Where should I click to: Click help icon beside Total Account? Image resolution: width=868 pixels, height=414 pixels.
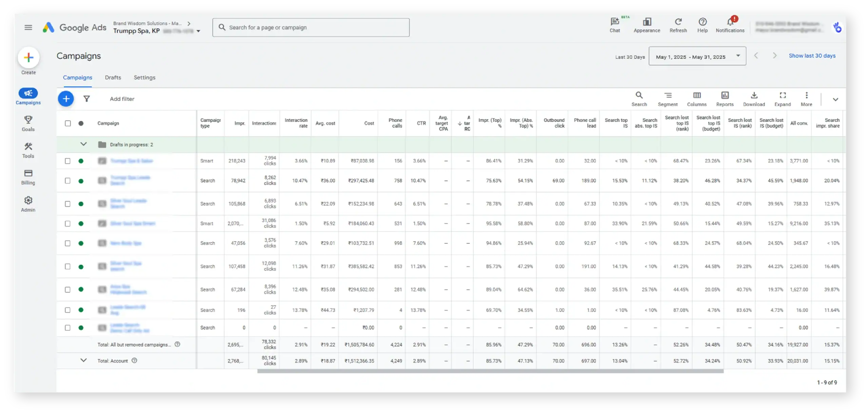(134, 360)
